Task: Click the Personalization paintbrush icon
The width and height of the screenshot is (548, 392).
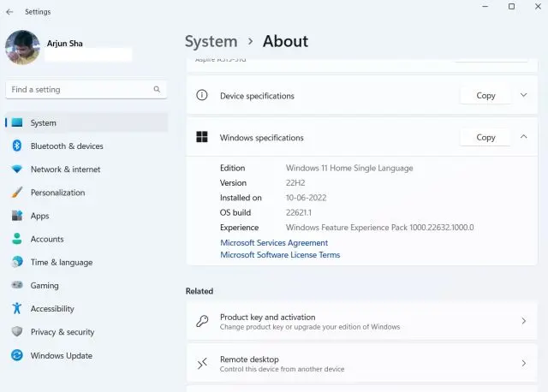Action: 17,193
